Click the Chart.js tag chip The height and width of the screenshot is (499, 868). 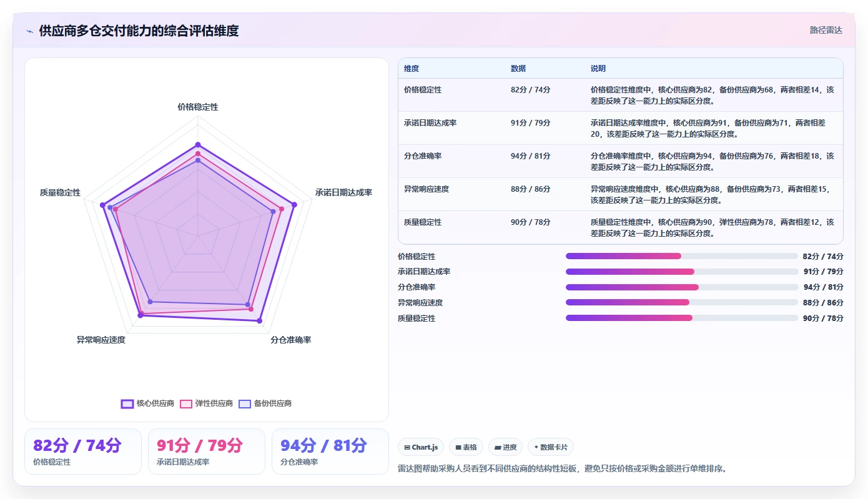point(421,447)
